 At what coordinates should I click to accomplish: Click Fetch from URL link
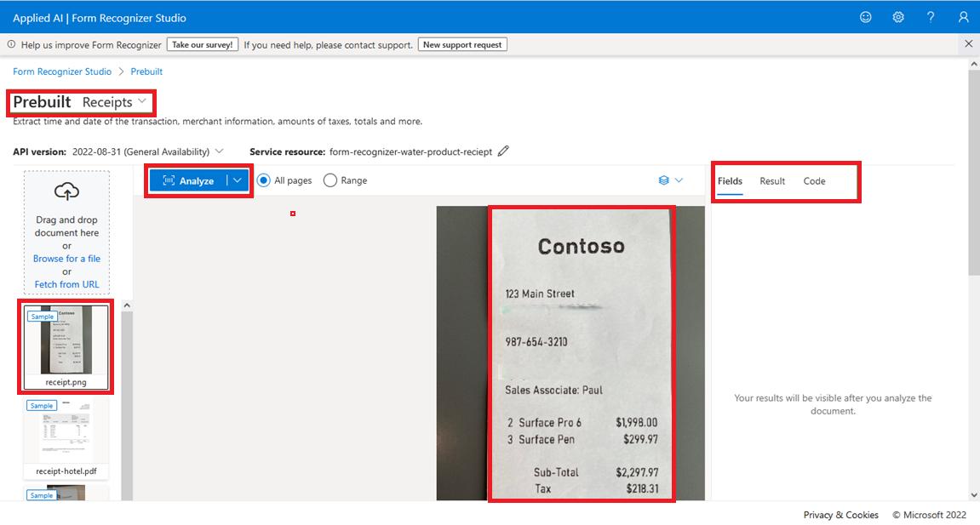click(x=67, y=284)
